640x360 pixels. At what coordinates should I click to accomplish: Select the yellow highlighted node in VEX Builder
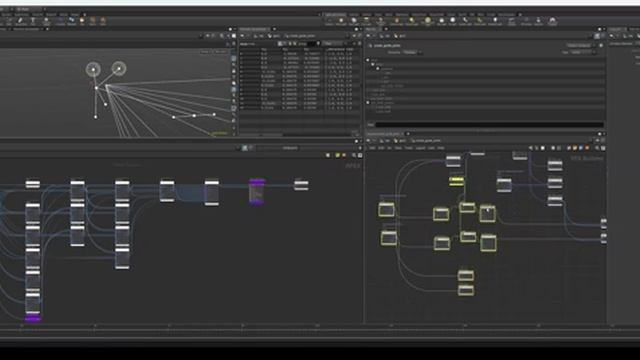(x=456, y=181)
